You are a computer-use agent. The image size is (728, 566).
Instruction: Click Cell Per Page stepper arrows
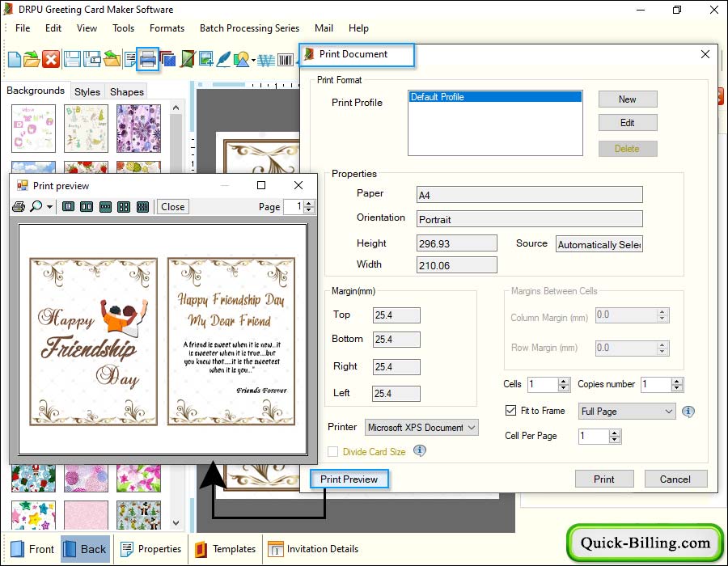coord(615,436)
